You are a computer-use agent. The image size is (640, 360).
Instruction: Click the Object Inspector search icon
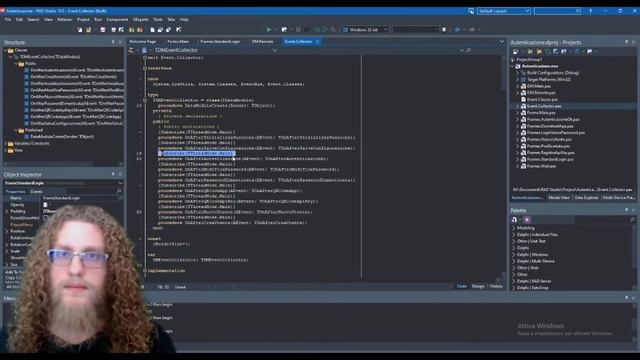(119, 191)
